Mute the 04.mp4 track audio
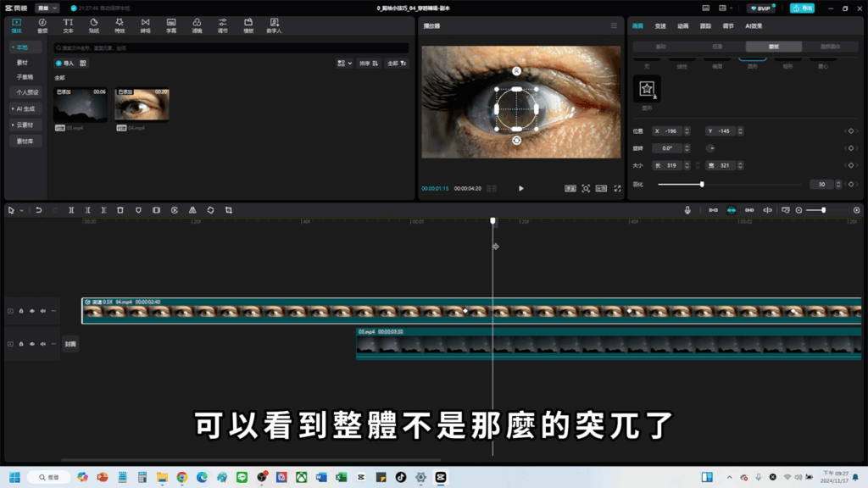 click(42, 311)
